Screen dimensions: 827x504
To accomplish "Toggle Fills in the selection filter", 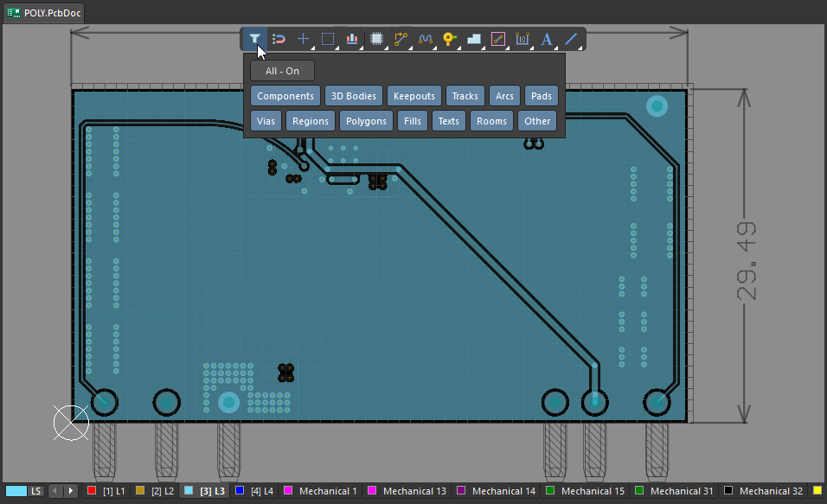I will (413, 121).
